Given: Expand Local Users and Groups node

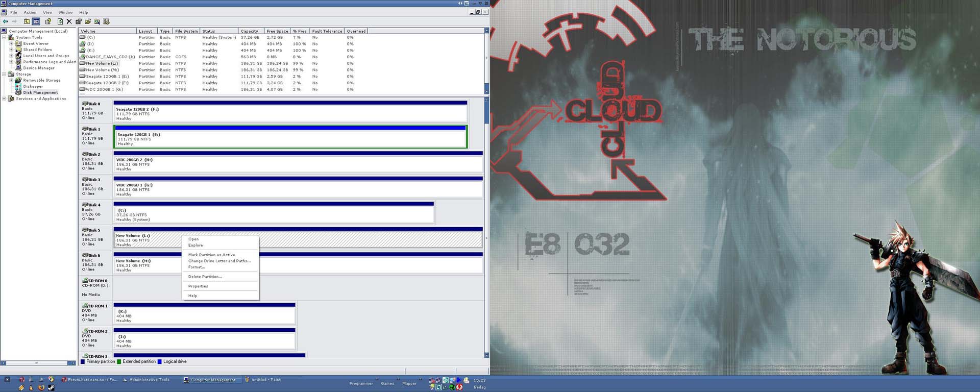Looking at the screenshot, I should pyautogui.click(x=11, y=56).
